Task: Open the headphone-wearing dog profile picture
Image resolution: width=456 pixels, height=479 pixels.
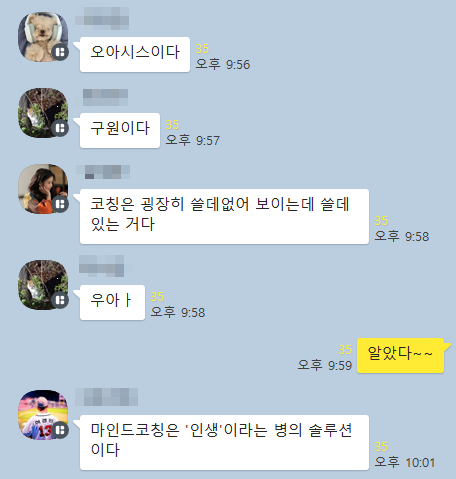Action: pos(43,37)
